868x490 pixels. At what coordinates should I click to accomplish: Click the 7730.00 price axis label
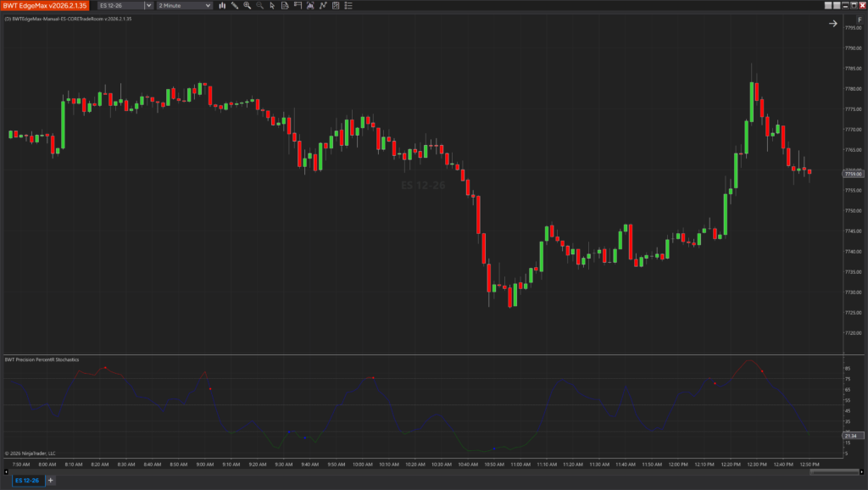(854, 292)
